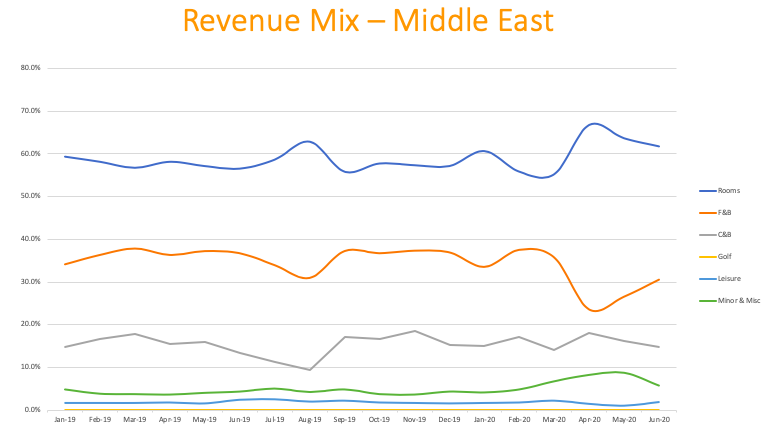
Task: Click the Mar-20 x-axis label
Action: 555,420
